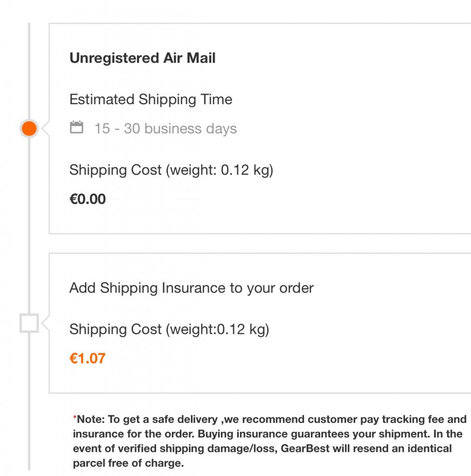
Task: Click the Unregistered Air Mail heading
Action: (142, 58)
